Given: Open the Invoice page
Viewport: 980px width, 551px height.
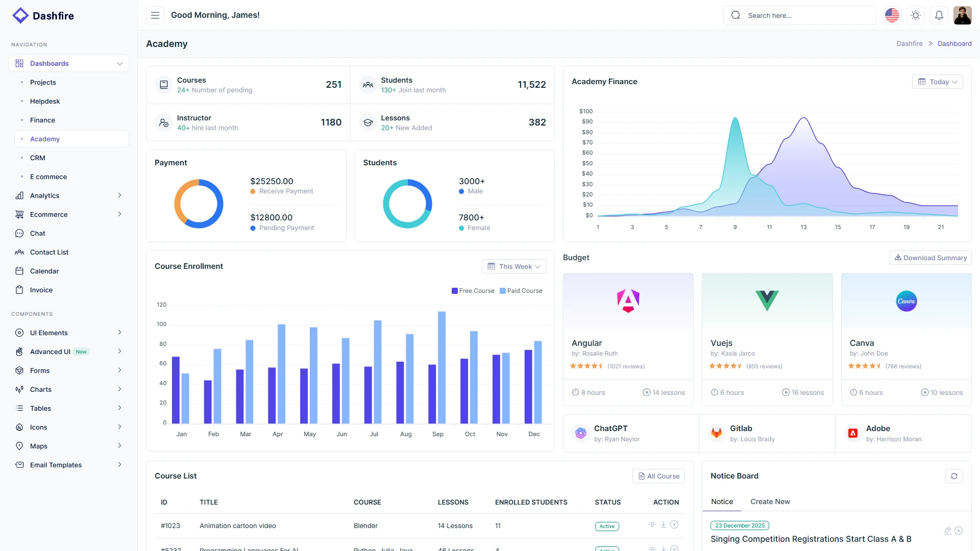Looking at the screenshot, I should point(68,290).
